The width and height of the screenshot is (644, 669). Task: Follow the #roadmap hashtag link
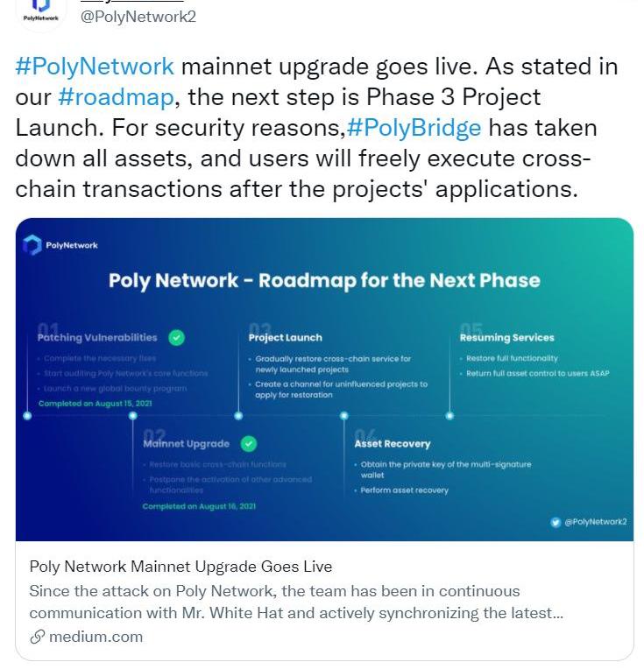tap(116, 97)
